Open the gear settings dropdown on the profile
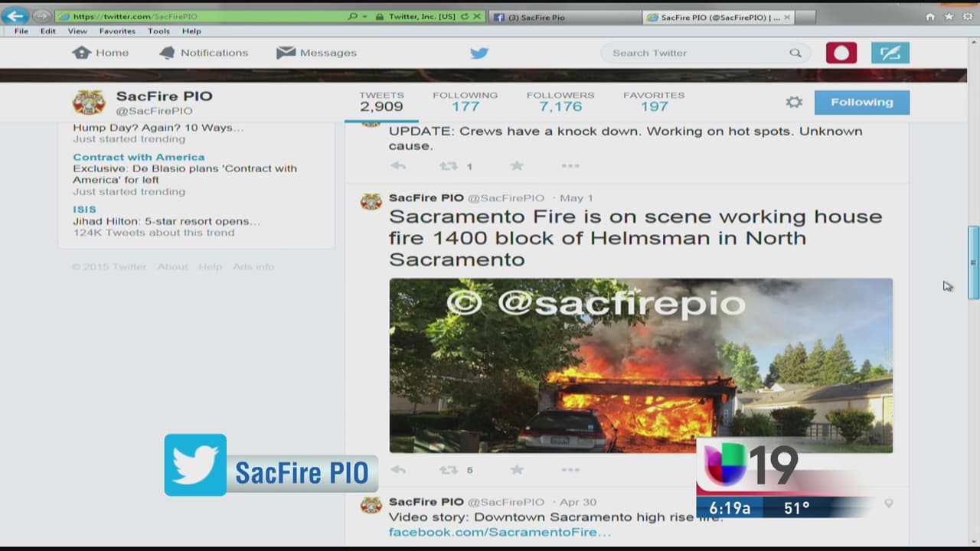This screenshot has height=551, width=980. (794, 102)
